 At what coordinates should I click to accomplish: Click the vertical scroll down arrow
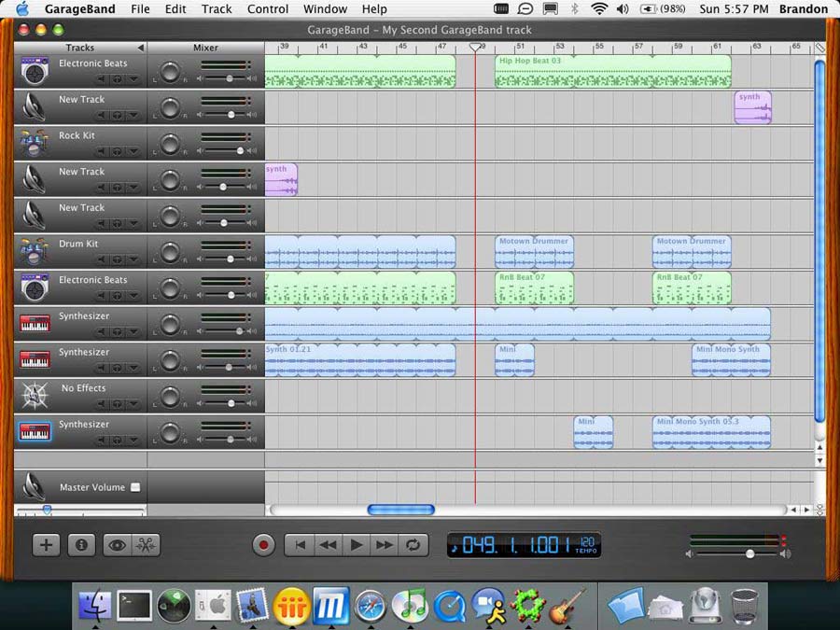tap(819, 460)
